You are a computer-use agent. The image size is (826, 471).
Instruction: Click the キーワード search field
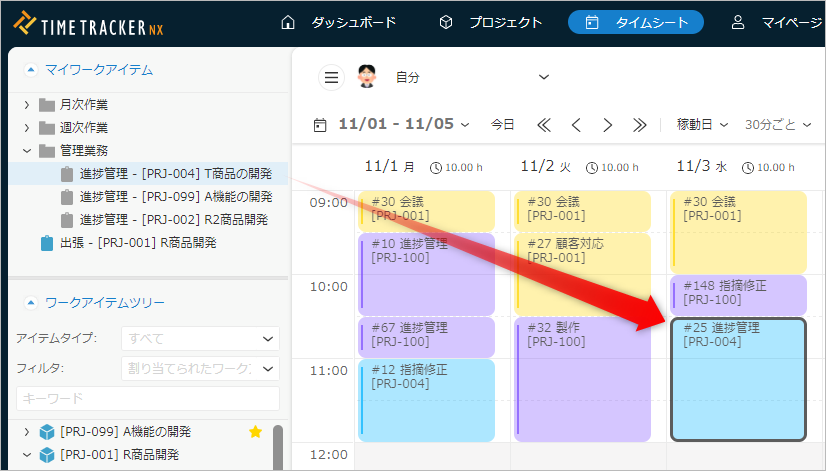click(x=147, y=398)
